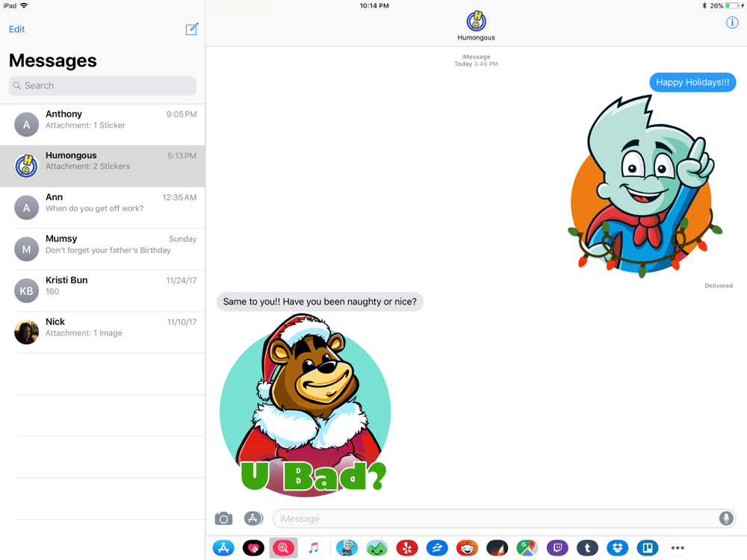Tap Edit in the Messages list
The image size is (747, 560).
(16, 29)
